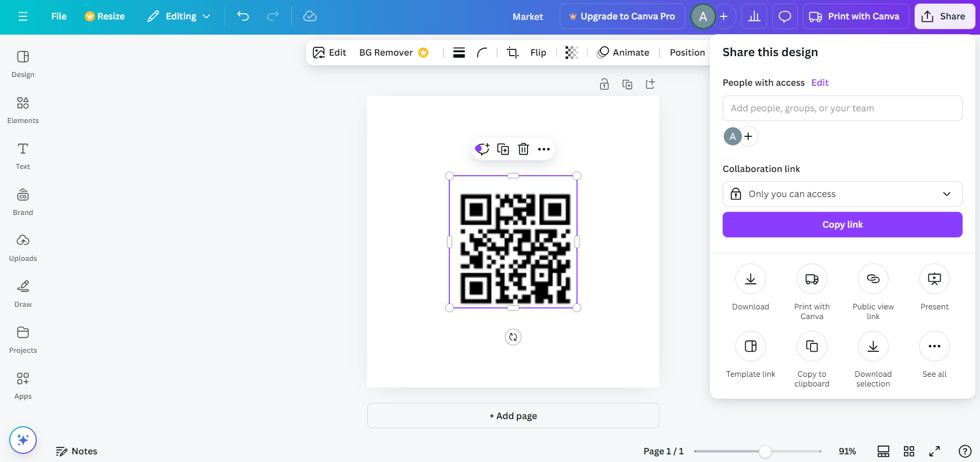Open corner rounding tool

482,53
